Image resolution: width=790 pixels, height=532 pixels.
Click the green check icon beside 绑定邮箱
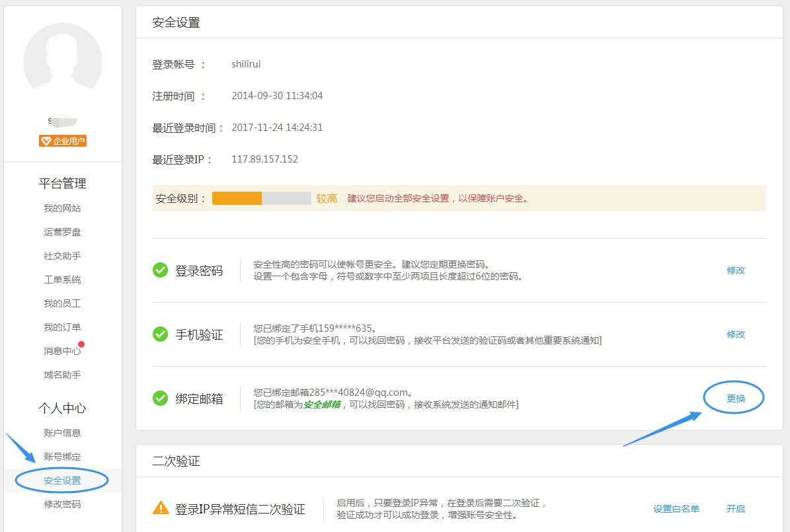160,398
